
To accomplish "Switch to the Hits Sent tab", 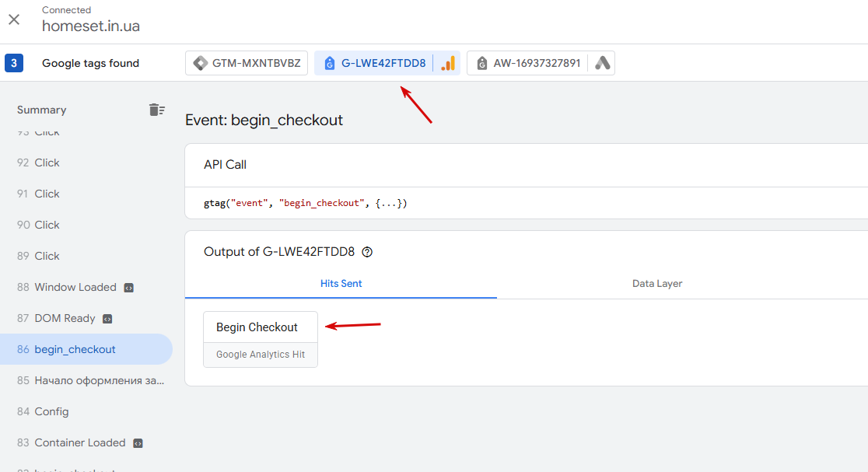I will [341, 283].
